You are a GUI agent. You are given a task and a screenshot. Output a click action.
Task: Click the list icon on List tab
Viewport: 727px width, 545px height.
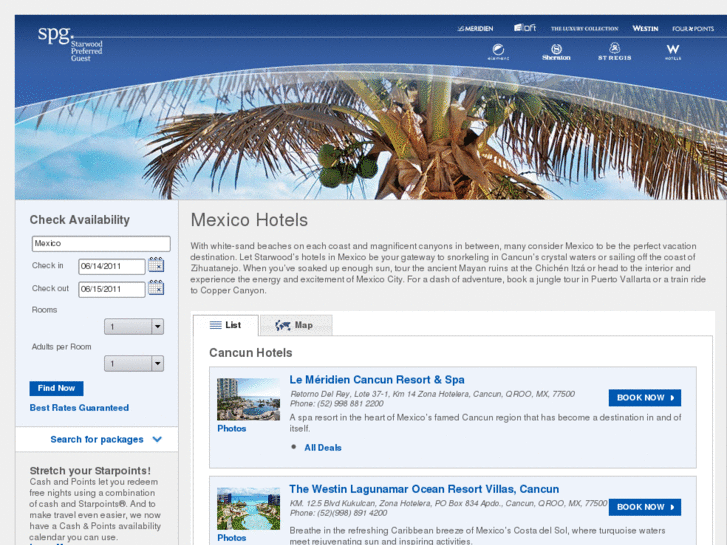[216, 325]
